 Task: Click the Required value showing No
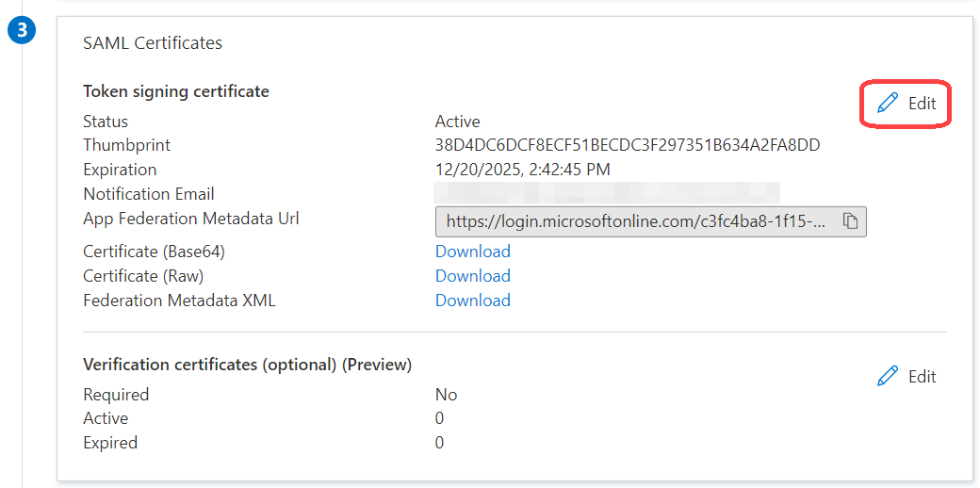pyautogui.click(x=446, y=395)
